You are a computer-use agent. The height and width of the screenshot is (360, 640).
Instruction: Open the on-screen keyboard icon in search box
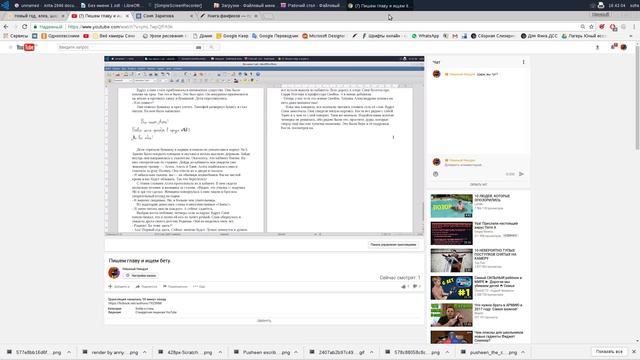(198, 47)
